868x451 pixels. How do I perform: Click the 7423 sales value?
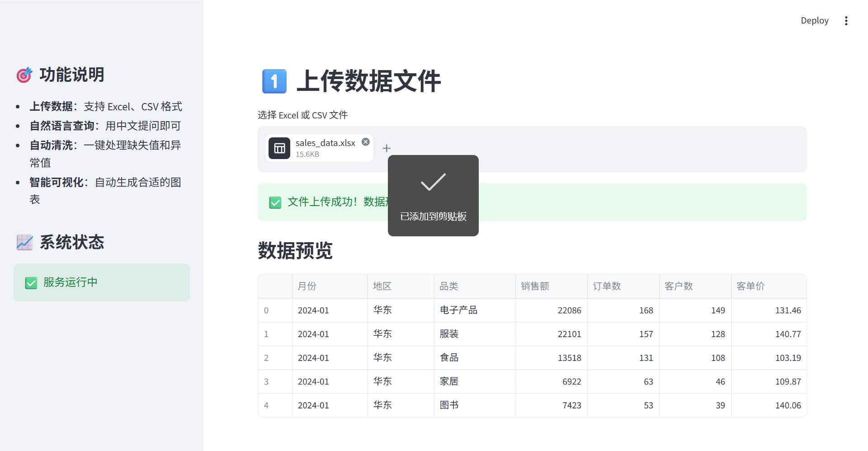551,405
